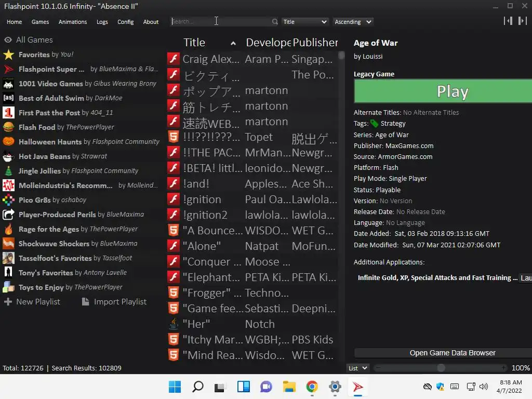
Task: Click the game list vertical scrollbar
Action: click(341, 55)
